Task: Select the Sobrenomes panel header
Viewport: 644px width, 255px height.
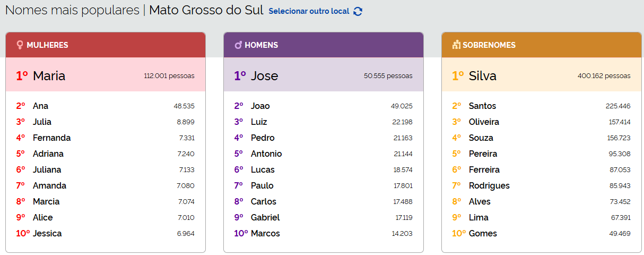Action: [542, 45]
